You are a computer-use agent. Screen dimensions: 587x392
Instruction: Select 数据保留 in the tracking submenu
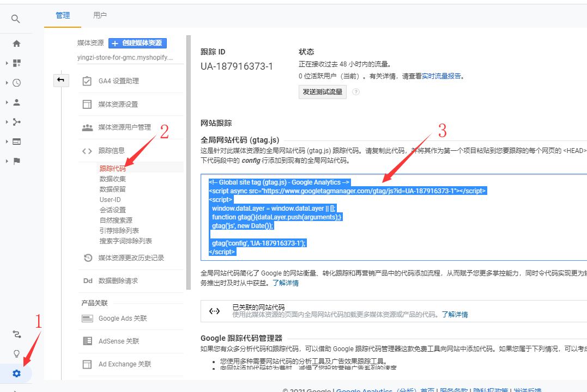(113, 189)
